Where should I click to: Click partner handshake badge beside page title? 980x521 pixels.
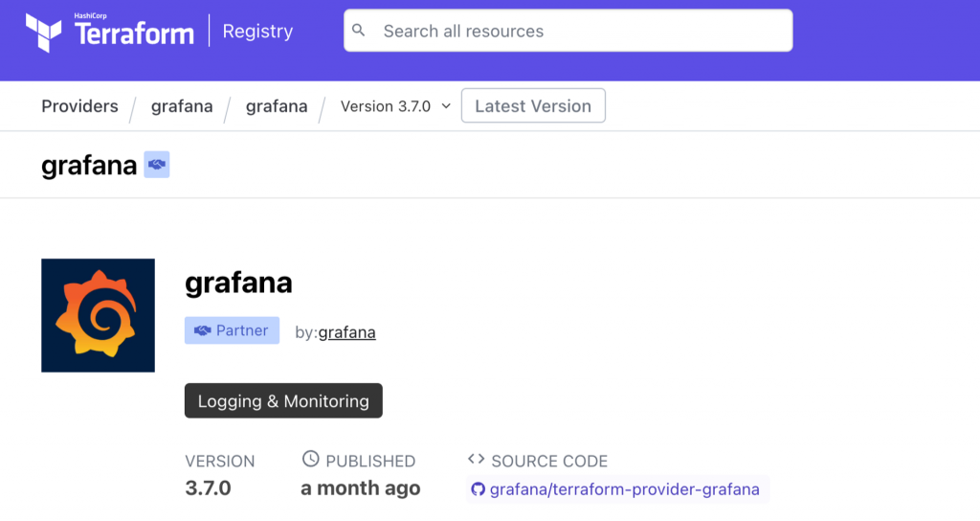point(157,165)
